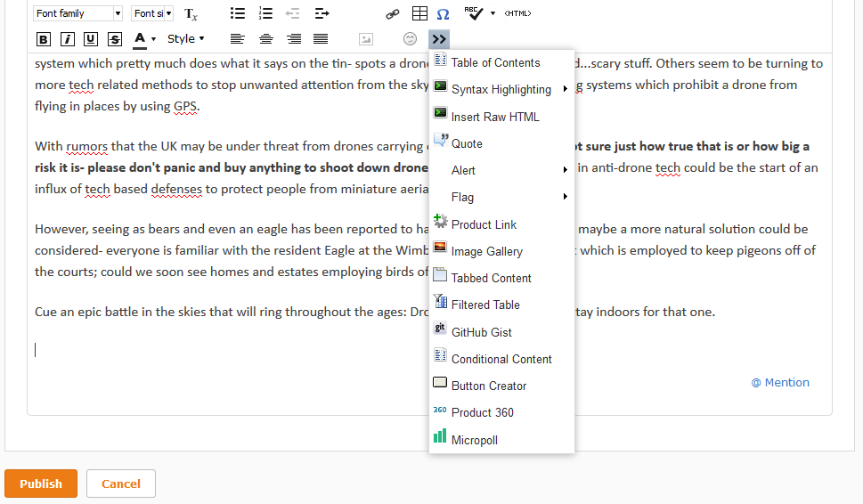This screenshot has height=504, width=863.
Task: Click the spellcheck ABC checkmark icon
Action: (x=475, y=13)
